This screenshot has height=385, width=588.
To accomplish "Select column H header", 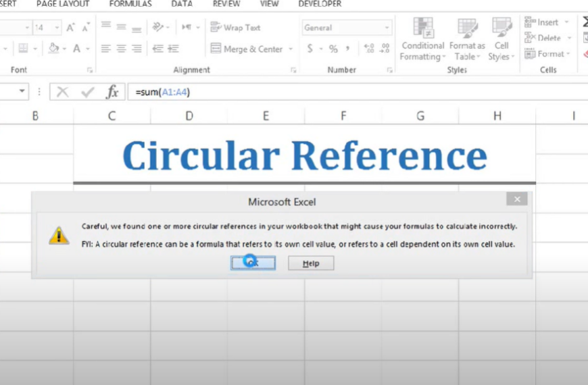I will click(x=497, y=115).
